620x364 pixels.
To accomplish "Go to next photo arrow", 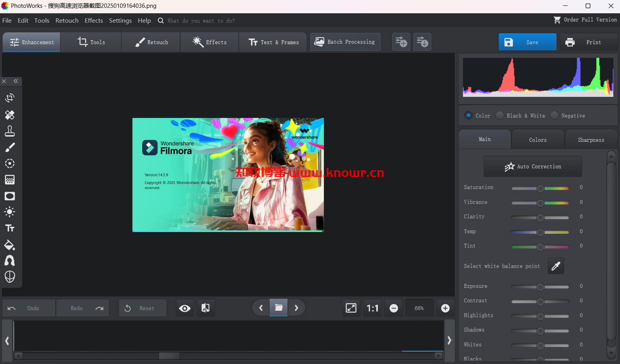I will pyautogui.click(x=297, y=308).
